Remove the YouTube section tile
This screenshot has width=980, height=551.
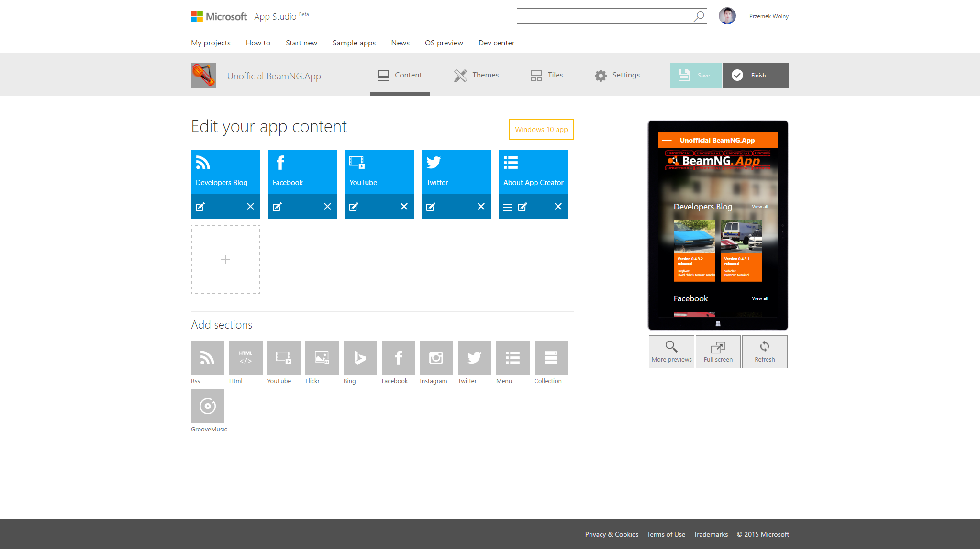404,207
